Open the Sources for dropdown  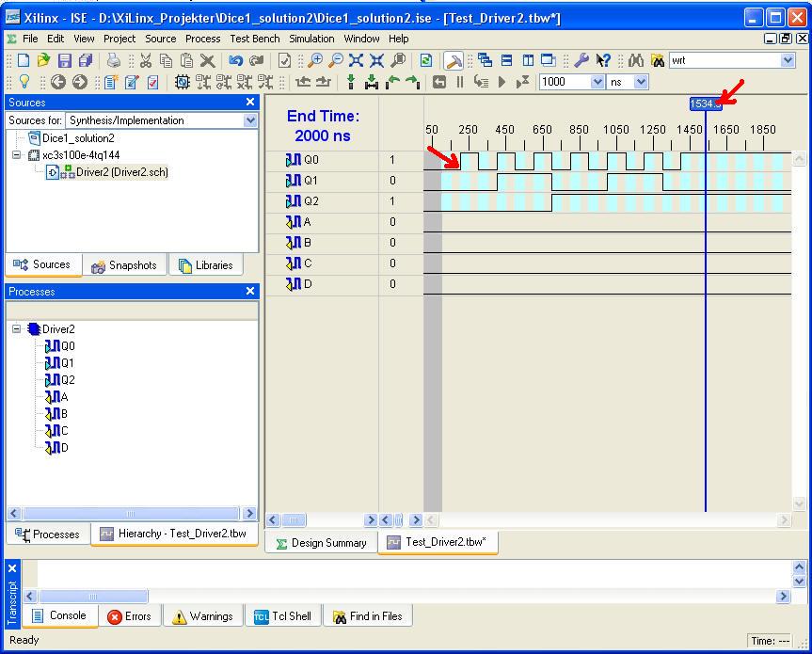coord(250,120)
